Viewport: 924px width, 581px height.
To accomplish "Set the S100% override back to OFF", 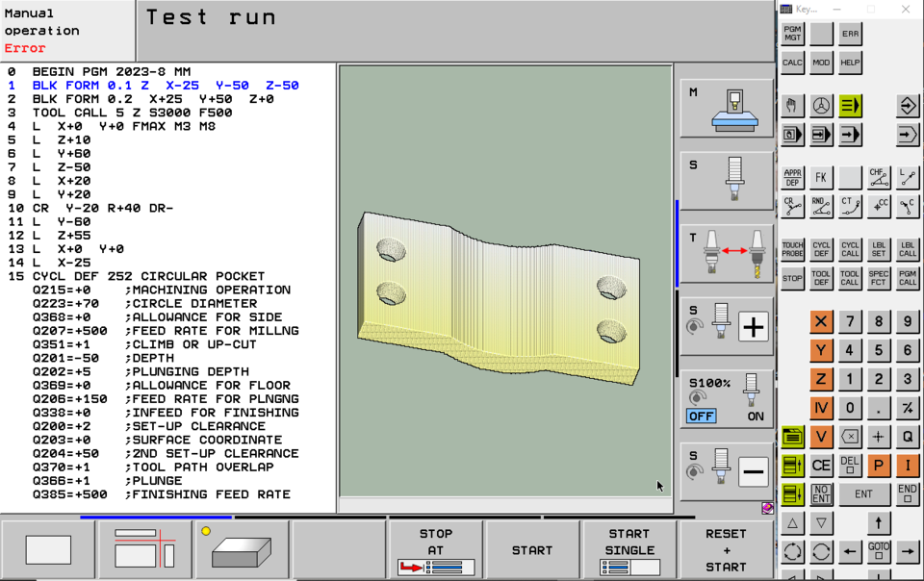I will point(700,416).
